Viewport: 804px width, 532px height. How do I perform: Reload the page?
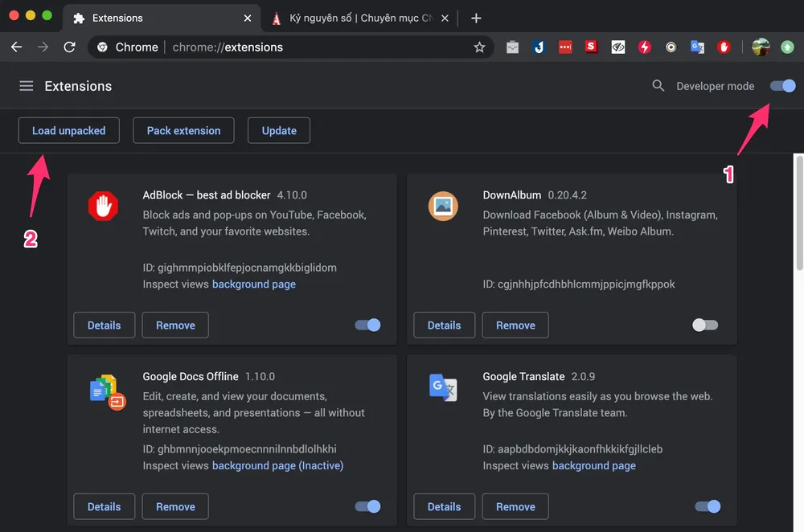(x=70, y=47)
